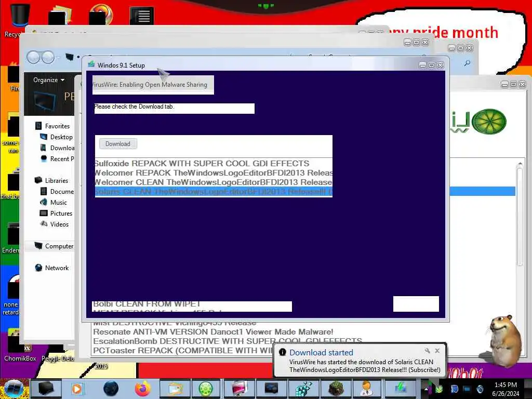Select Resonate ANTI-VM VERSION list entry
532x399 pixels.
click(x=213, y=331)
